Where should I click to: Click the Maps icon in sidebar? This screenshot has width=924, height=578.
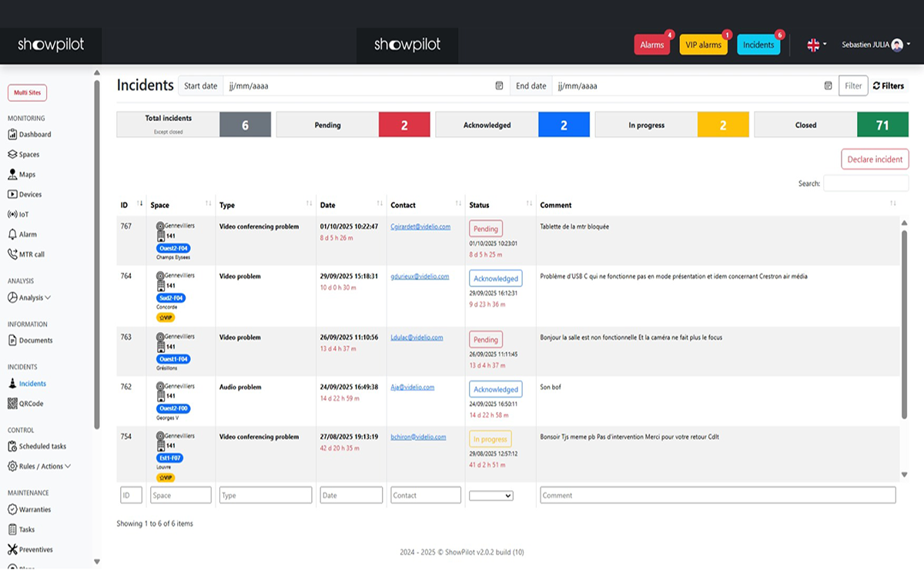tap(12, 174)
